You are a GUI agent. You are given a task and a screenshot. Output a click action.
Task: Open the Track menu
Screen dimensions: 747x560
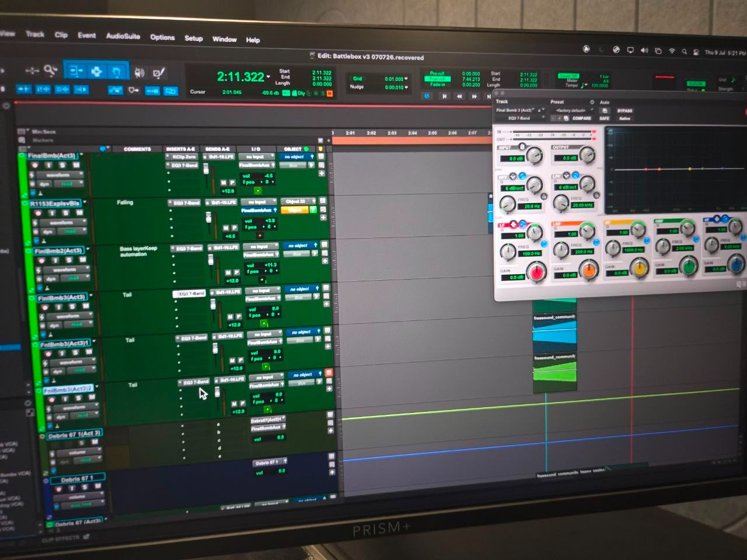click(35, 34)
